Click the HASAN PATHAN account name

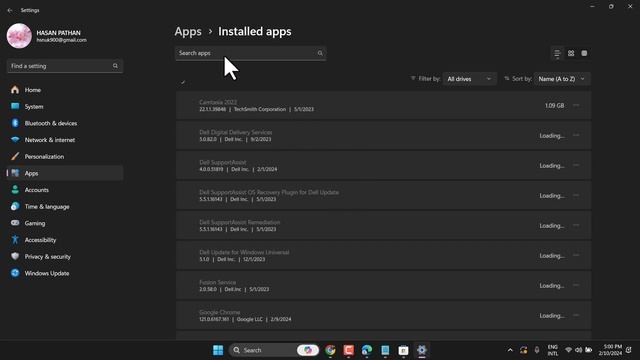(x=58, y=33)
